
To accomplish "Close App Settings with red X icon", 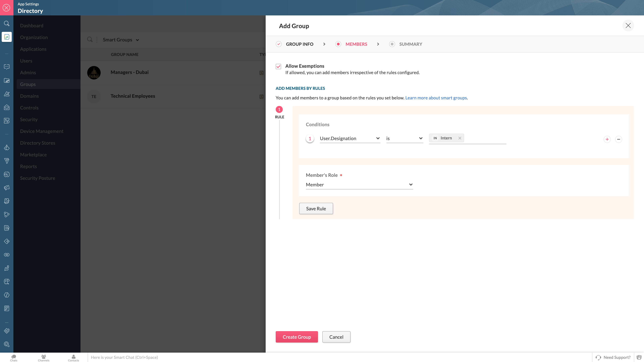I will [x=7, y=8].
